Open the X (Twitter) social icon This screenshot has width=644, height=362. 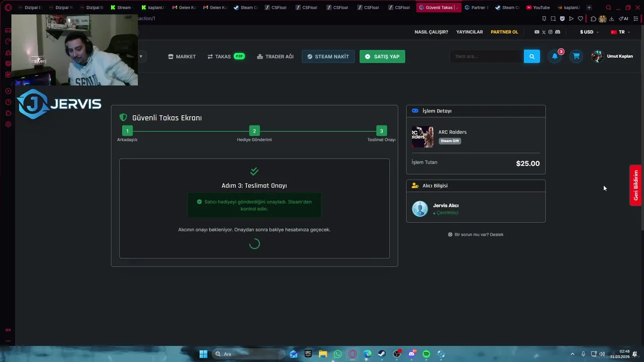543,32
